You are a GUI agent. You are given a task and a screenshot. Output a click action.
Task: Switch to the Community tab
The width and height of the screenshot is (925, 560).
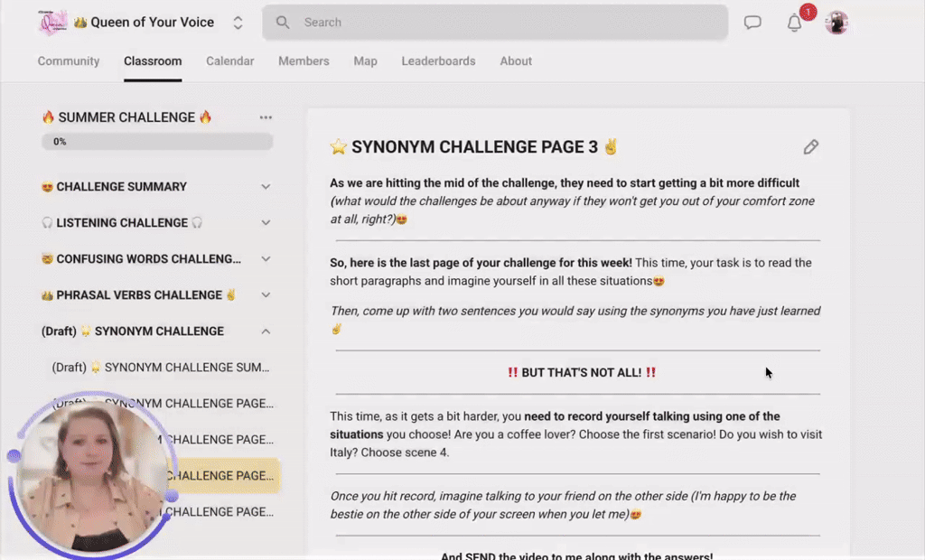(x=69, y=61)
